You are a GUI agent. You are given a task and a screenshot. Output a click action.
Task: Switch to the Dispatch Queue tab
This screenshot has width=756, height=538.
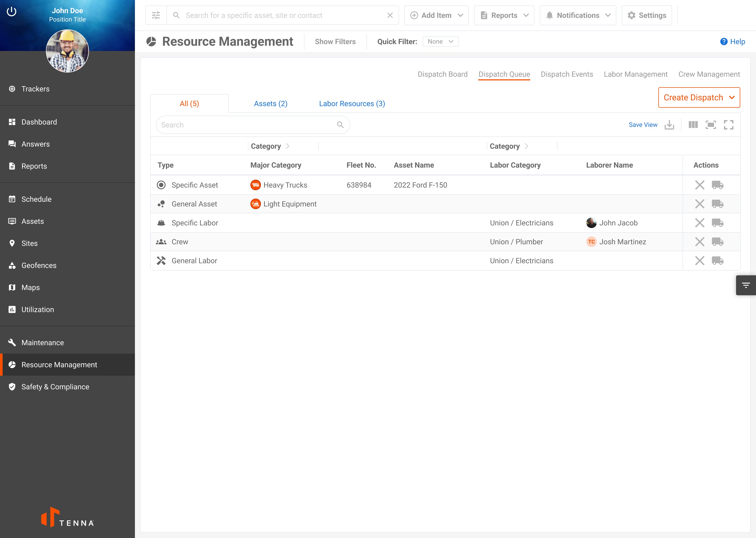point(504,74)
